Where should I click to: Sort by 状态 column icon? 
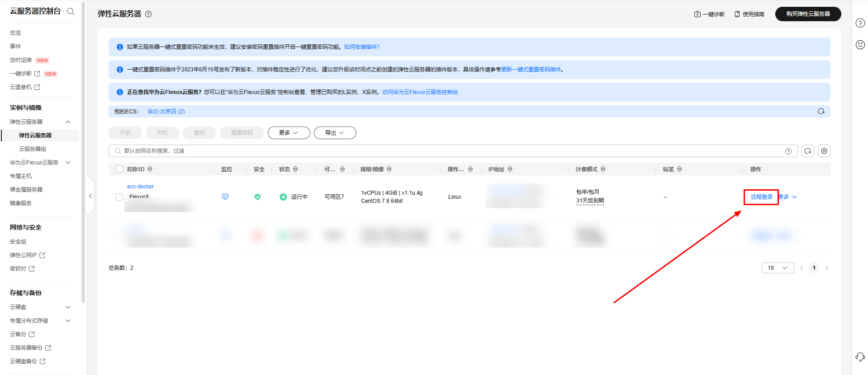(x=295, y=169)
